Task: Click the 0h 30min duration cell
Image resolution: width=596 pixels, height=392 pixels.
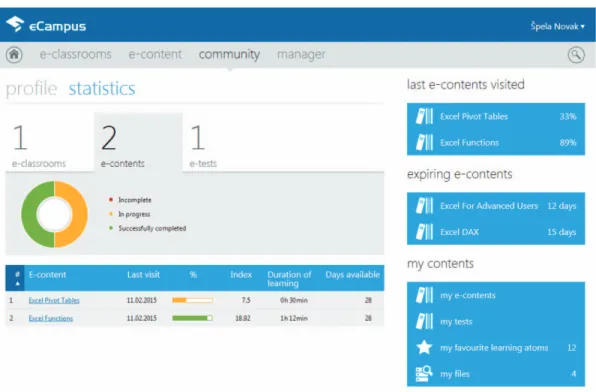Action: click(x=293, y=300)
